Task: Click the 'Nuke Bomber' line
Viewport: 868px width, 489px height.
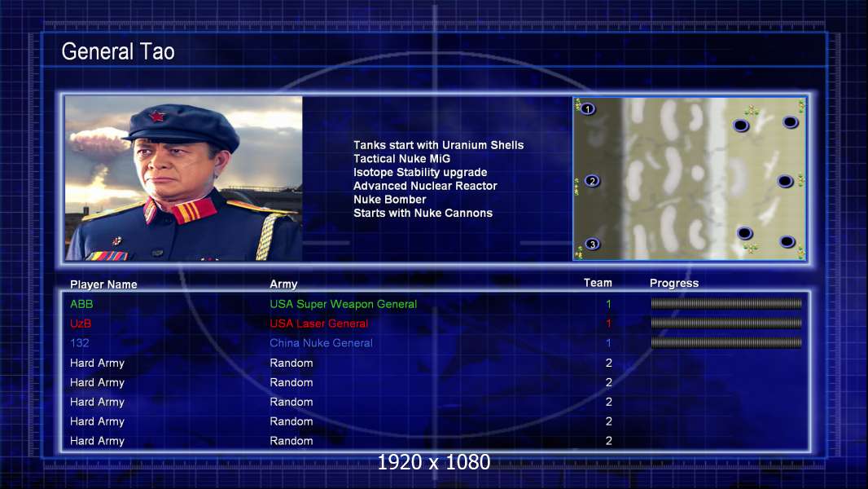Action: pos(390,200)
